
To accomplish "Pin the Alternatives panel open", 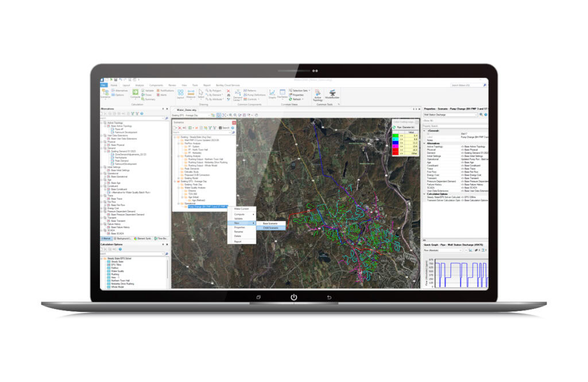I will pyautogui.click(x=163, y=109).
